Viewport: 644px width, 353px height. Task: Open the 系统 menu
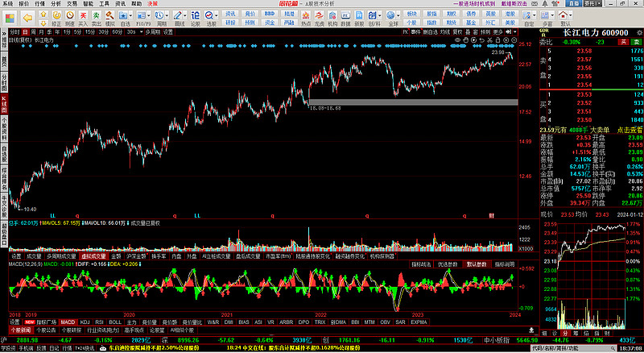point(7,3)
